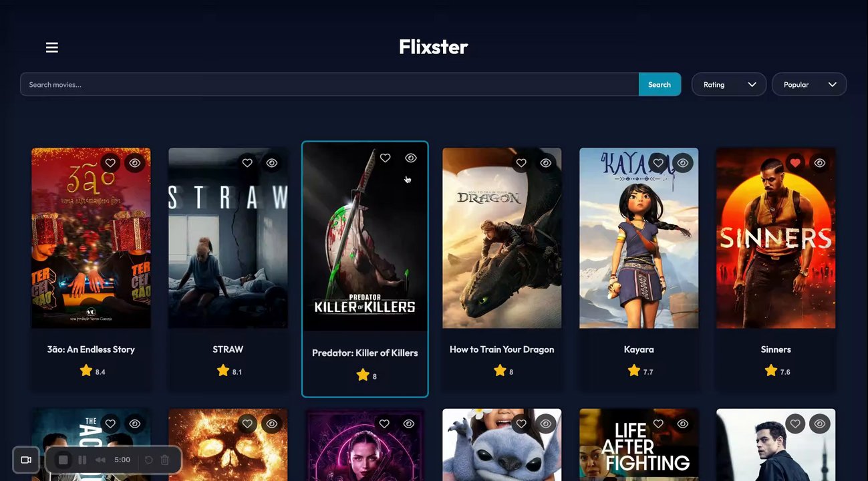Click heart icon on Kayara poster
Viewport: 868px width, 481px height.
pos(658,163)
